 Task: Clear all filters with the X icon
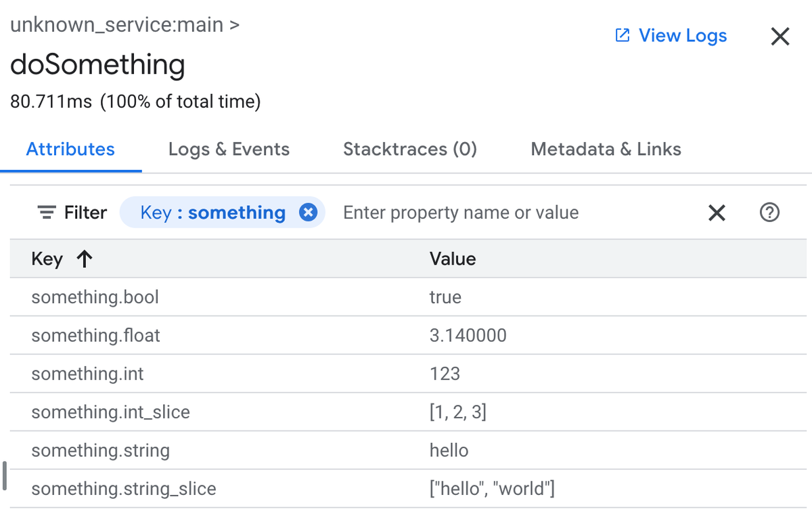click(717, 213)
